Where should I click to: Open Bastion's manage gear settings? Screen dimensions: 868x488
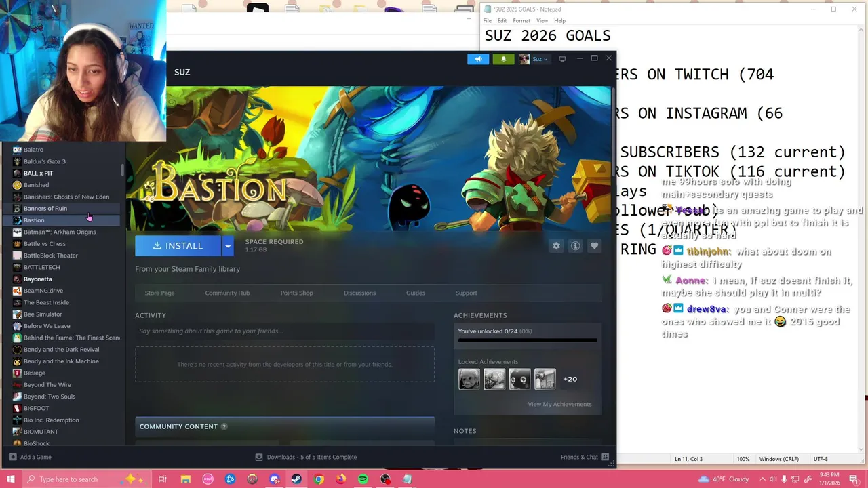[x=557, y=246]
